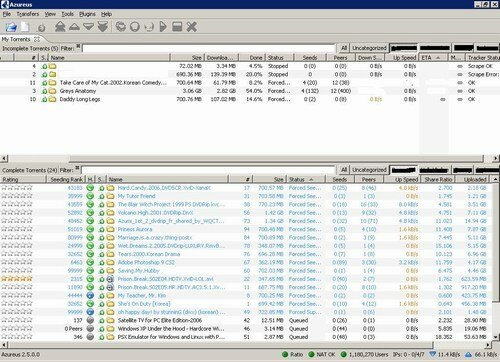
Task: Click the download speed arrow in status bar
Action: (433, 354)
